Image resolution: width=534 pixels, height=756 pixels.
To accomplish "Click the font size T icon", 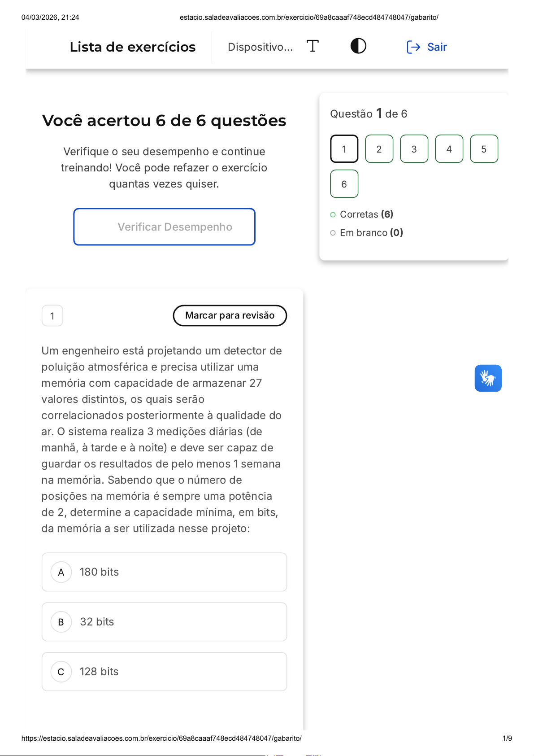I will (313, 46).
